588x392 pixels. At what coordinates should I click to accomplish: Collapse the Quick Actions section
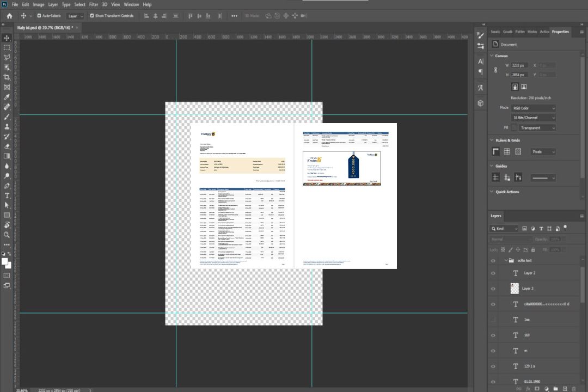tap(492, 192)
